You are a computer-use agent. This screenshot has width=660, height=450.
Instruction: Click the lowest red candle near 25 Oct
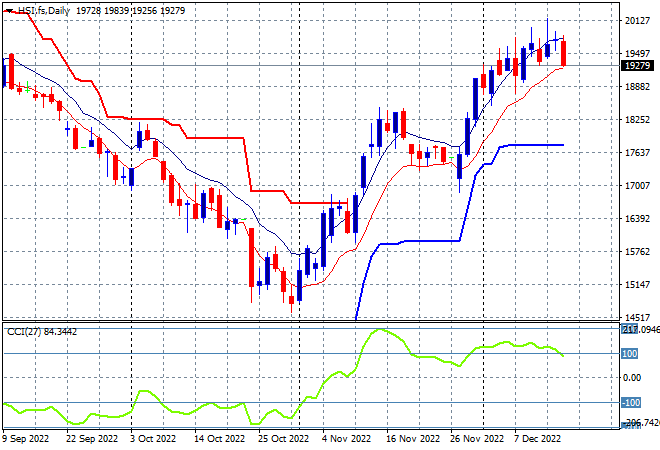pos(291,299)
